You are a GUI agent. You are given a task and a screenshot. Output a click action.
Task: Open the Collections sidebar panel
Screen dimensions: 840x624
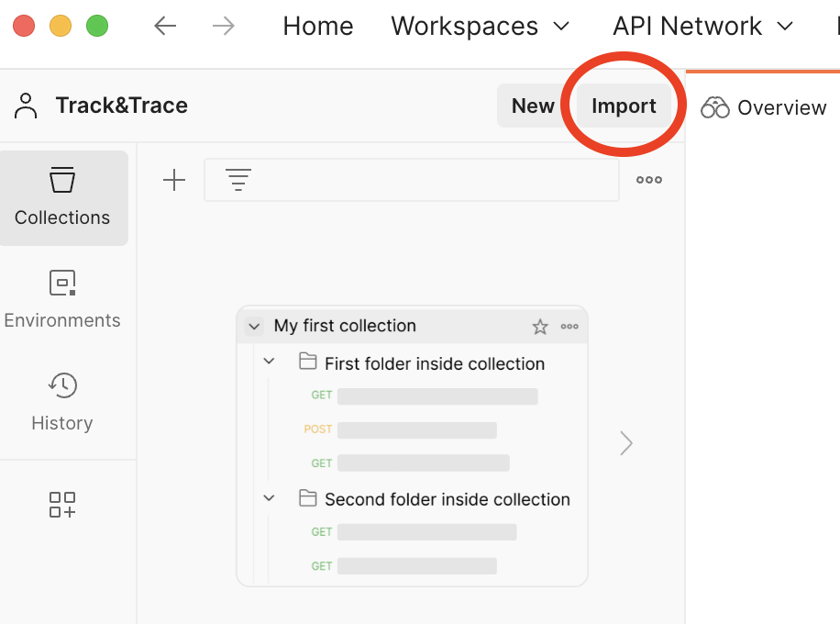[x=62, y=197]
